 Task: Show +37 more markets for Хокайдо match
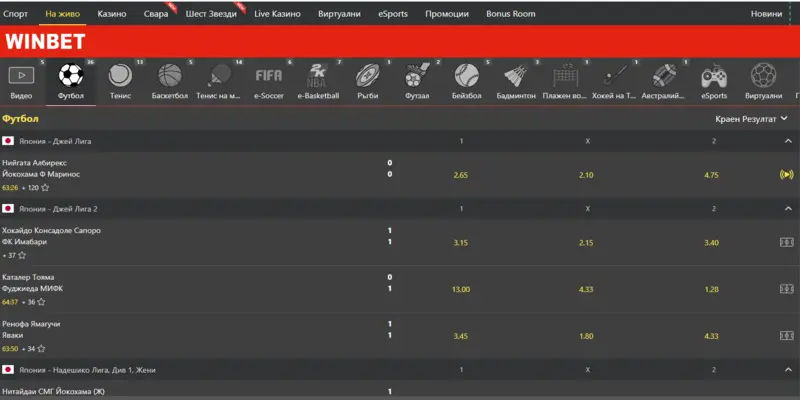[9, 255]
